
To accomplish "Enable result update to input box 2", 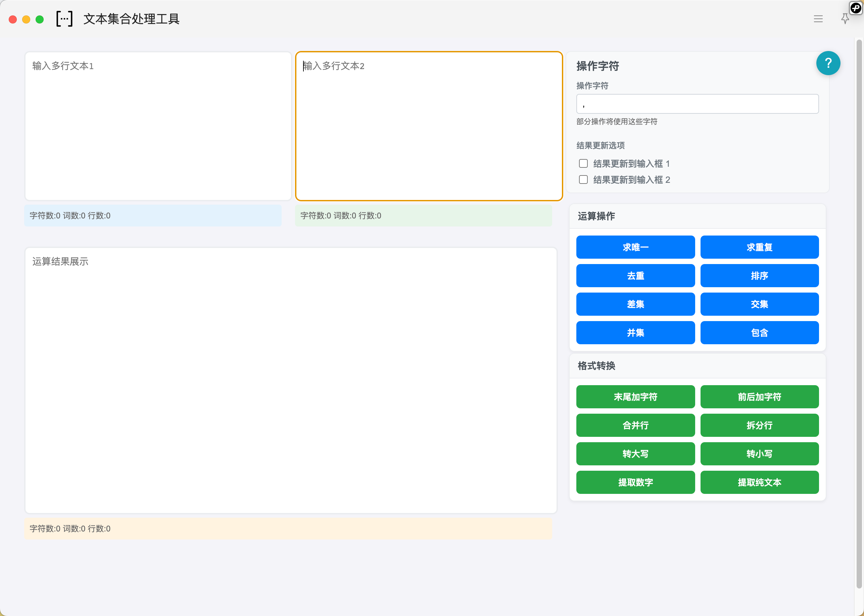I will (583, 179).
